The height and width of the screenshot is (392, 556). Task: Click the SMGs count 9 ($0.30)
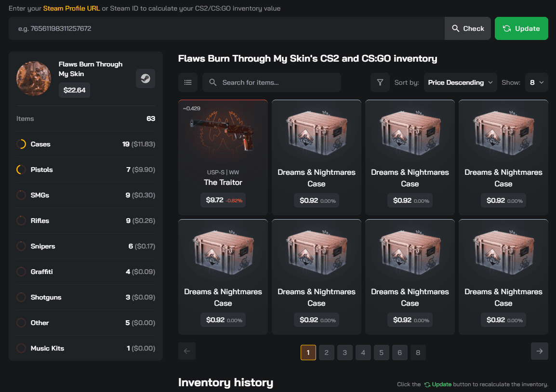140,196
